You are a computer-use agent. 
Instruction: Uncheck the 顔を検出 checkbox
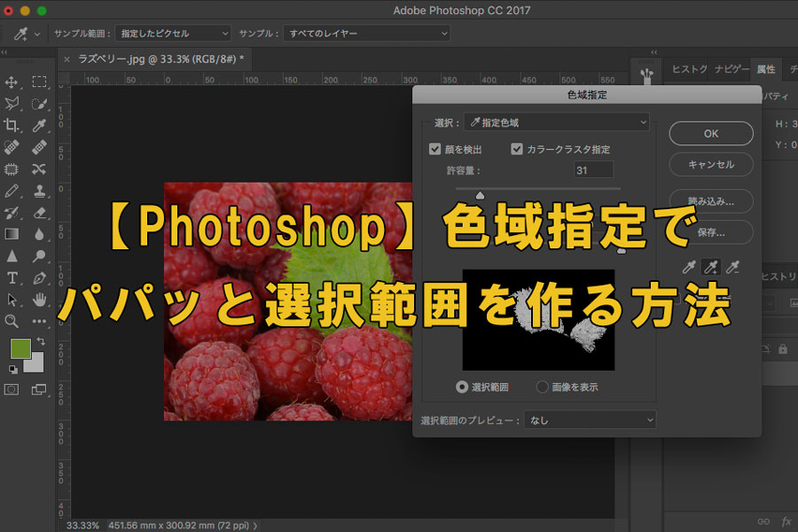click(435, 149)
